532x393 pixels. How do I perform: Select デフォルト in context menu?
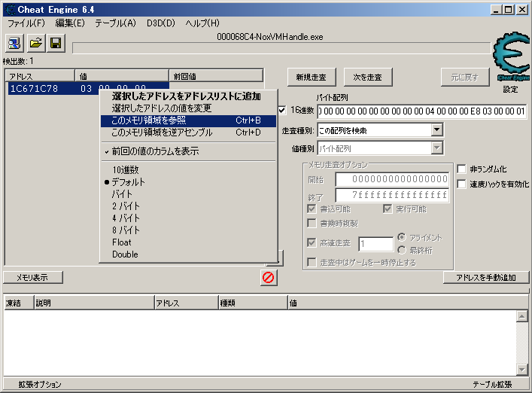point(188,182)
